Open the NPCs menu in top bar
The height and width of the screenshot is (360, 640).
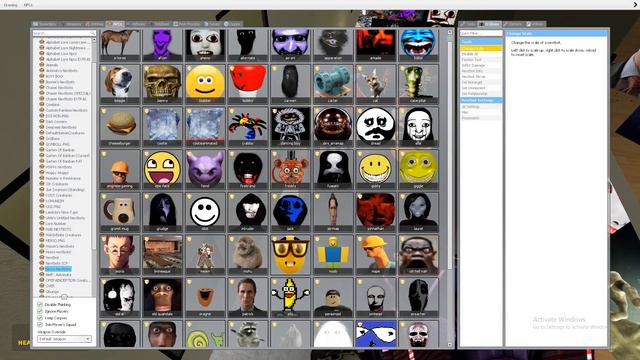[28, 5]
